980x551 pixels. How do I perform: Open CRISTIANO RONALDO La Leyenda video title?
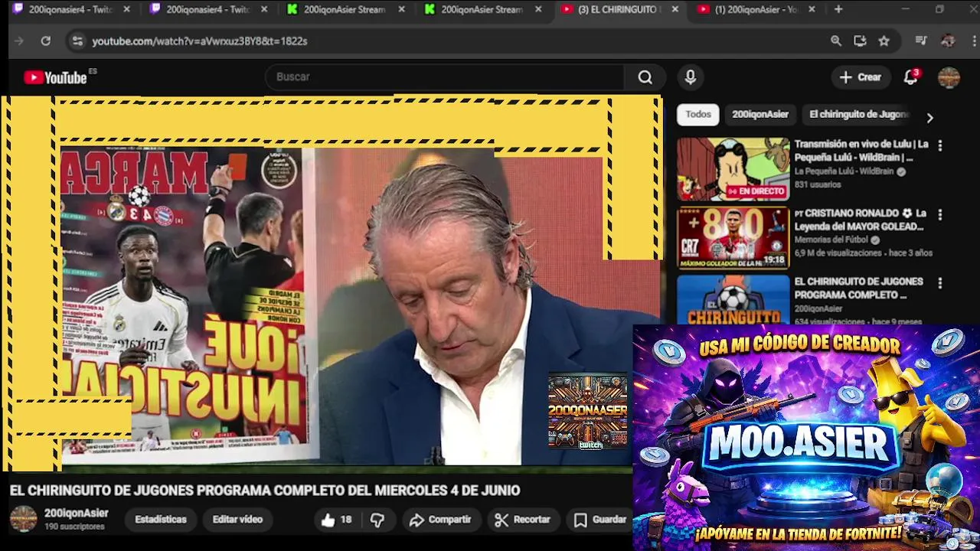(860, 220)
